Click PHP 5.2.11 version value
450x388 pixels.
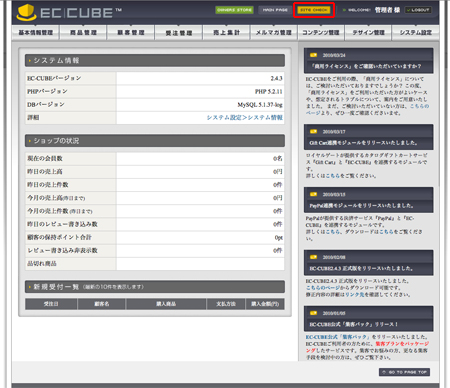point(269,91)
